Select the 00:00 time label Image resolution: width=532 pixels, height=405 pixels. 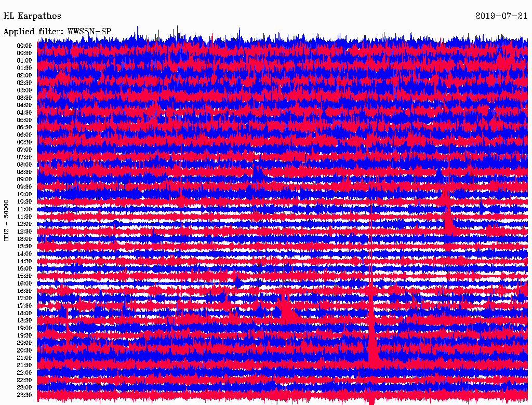[24, 46]
